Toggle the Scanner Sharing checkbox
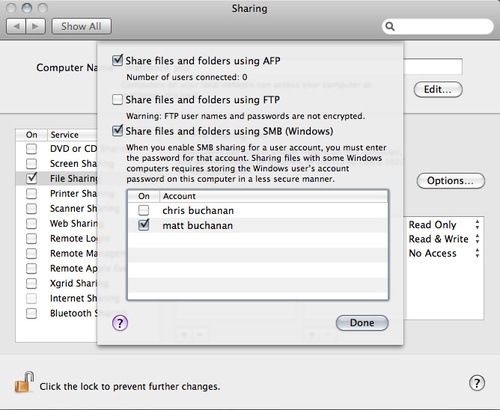500x410 pixels. [x=31, y=209]
